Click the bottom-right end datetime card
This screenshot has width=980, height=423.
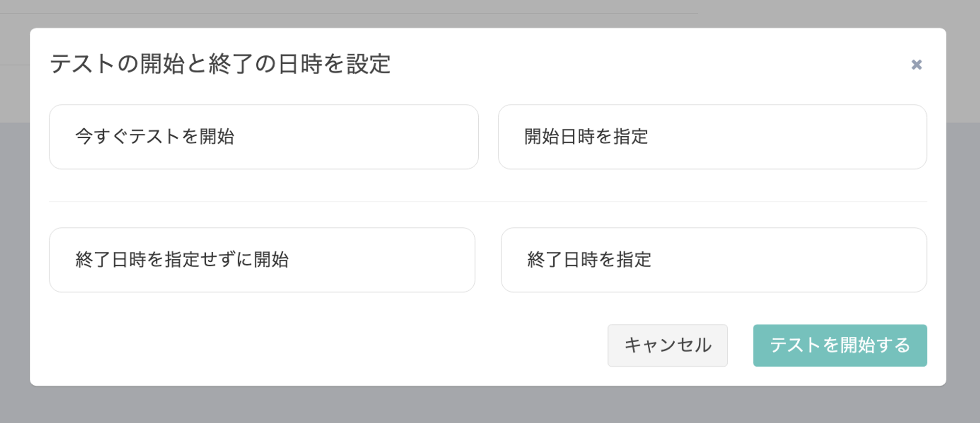[x=713, y=260]
